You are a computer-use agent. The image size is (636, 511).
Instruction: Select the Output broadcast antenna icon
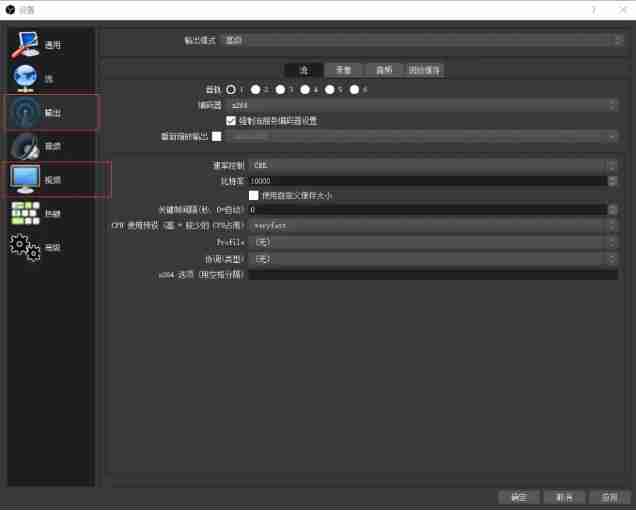[25, 112]
